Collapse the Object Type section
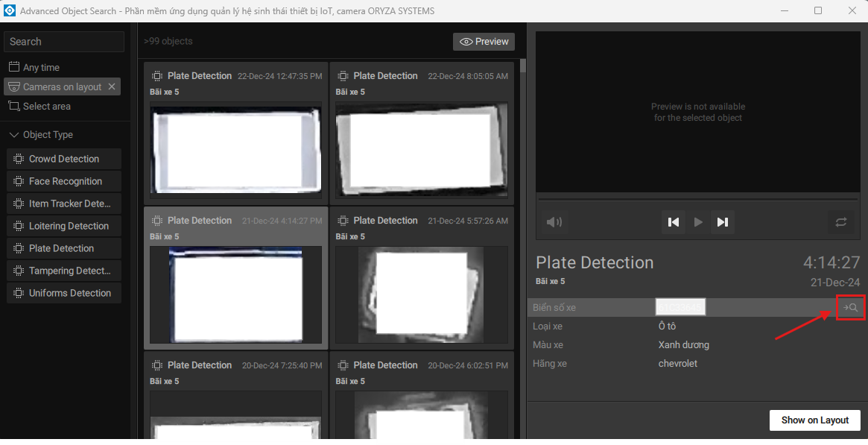The image size is (868, 445). click(x=41, y=134)
